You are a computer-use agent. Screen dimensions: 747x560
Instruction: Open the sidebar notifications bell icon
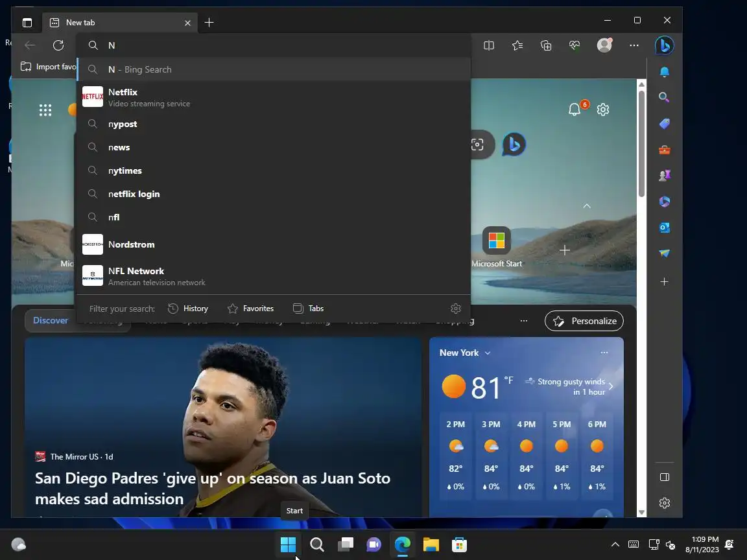click(664, 72)
